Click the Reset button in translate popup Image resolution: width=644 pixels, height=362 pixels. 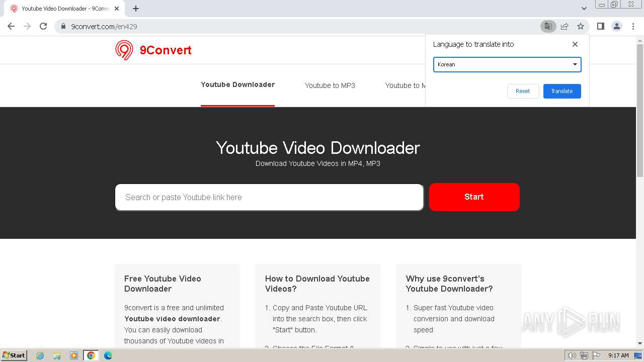(x=523, y=91)
